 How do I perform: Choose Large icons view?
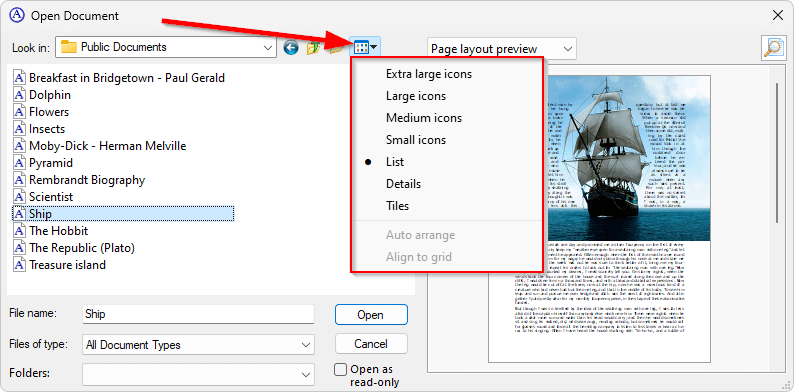tap(416, 96)
